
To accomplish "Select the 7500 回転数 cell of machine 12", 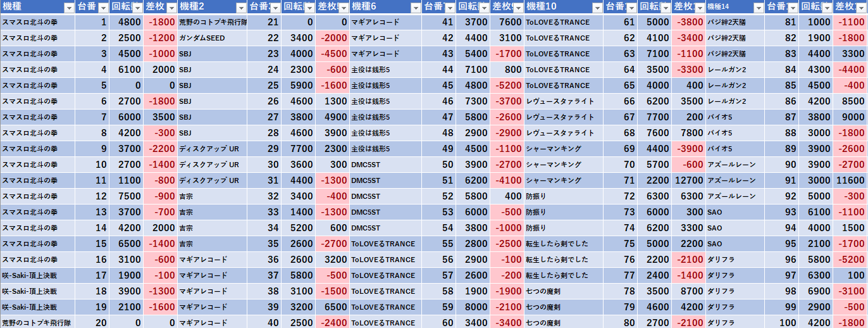I will [127, 196].
